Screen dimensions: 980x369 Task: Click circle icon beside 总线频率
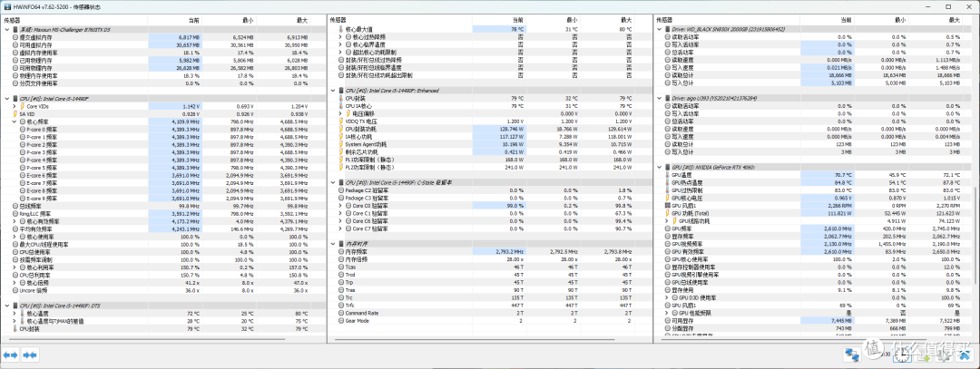(15, 206)
